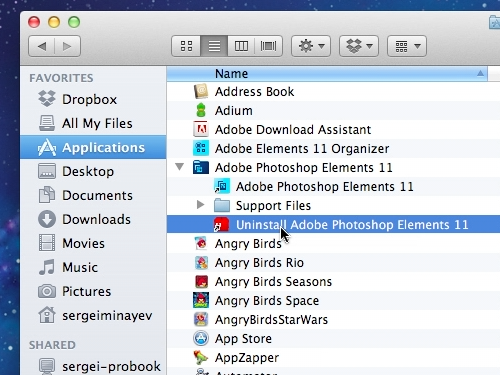Sort by the Name column header
This screenshot has width=500, height=375.
[327, 74]
